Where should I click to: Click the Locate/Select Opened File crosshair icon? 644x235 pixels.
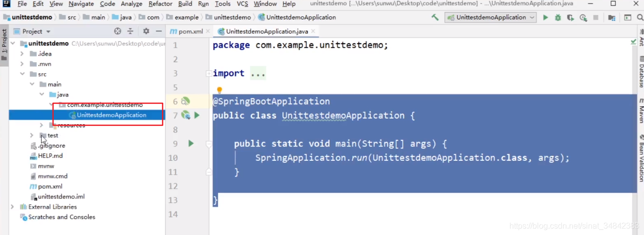(118, 31)
